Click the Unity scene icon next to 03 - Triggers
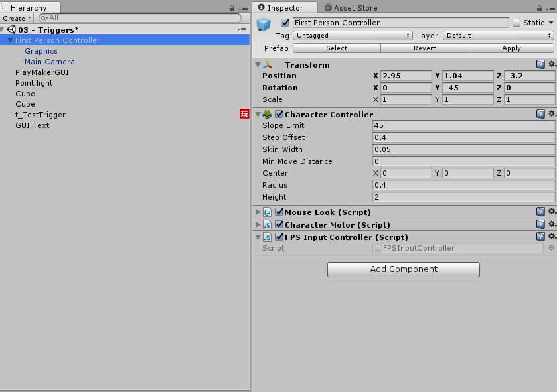The image size is (557, 392). point(11,29)
